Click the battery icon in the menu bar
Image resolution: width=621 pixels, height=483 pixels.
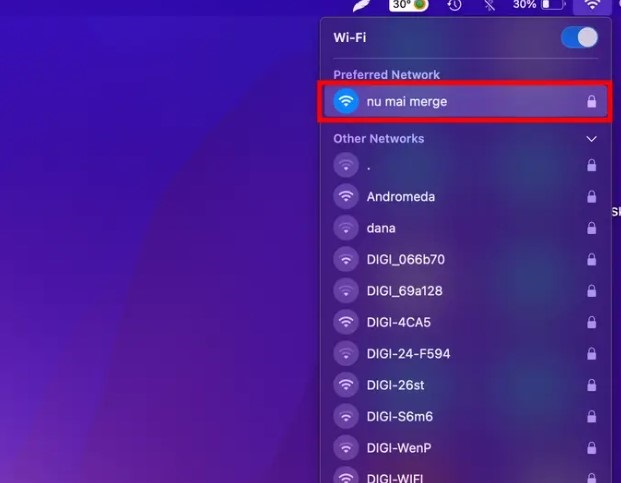tap(553, 5)
